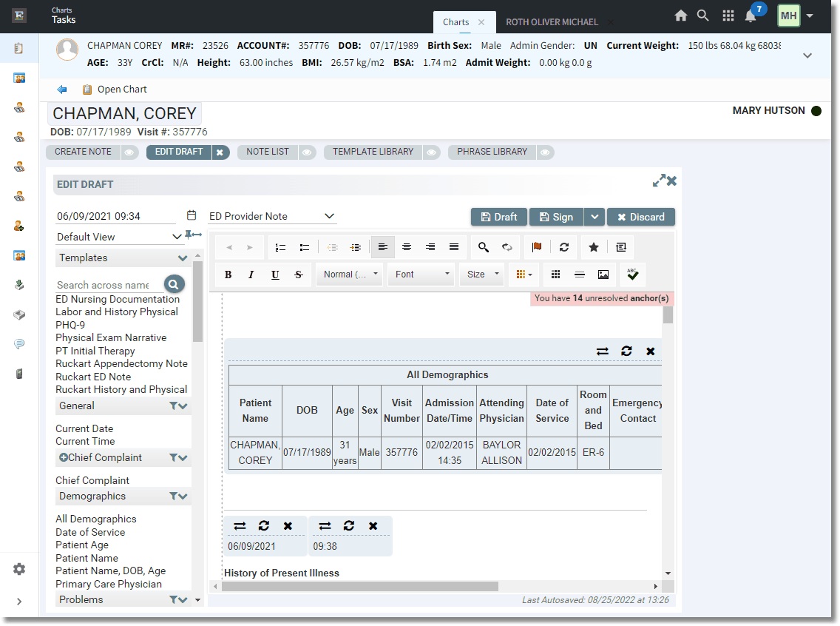
Task: Close the Edit Draft tab pill
Action: tap(220, 152)
